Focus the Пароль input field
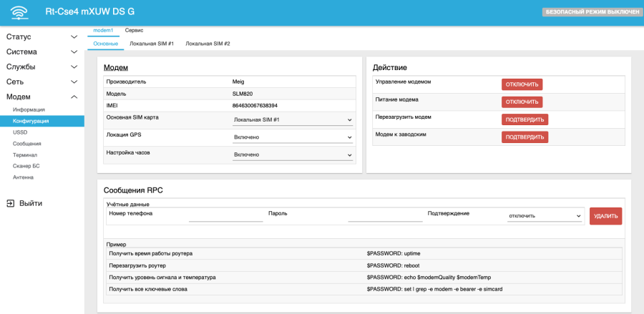 pyautogui.click(x=384, y=216)
